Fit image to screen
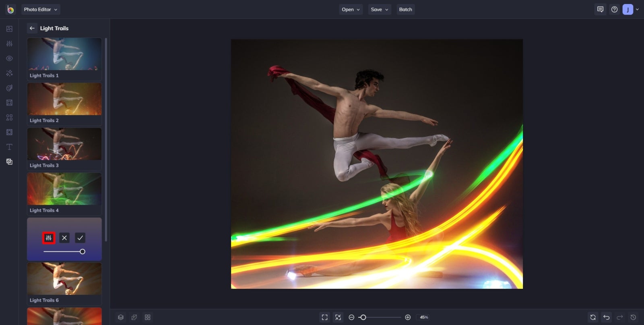 [x=324, y=317]
